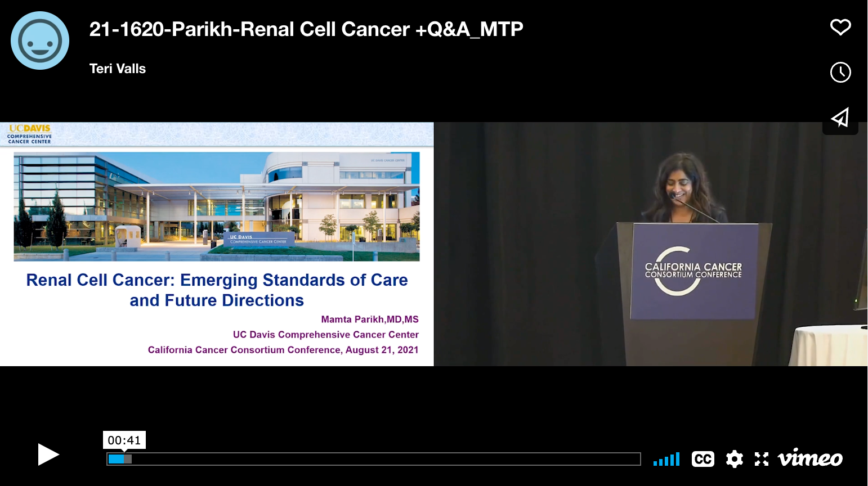
Task: Click the UC Davis Comprehensive Cancer Center logo on the slide
Action: tap(30, 134)
